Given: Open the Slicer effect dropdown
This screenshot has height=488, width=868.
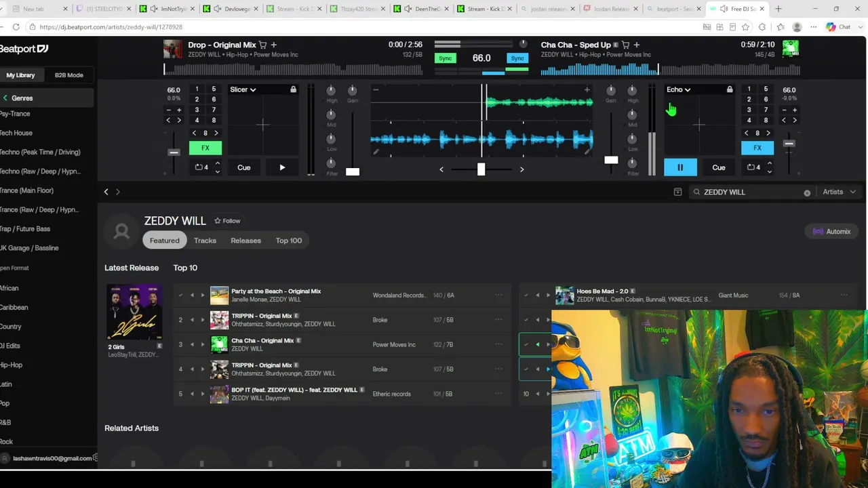Looking at the screenshot, I should pos(243,89).
